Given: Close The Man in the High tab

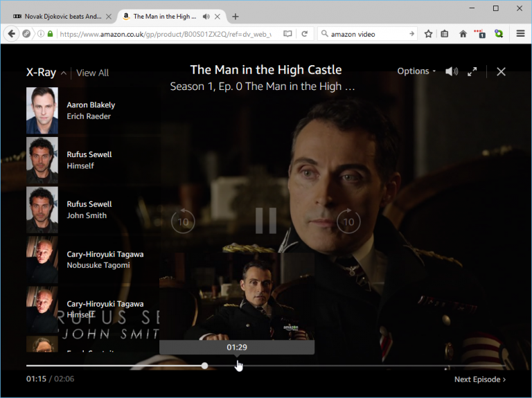Looking at the screenshot, I should tap(218, 17).
